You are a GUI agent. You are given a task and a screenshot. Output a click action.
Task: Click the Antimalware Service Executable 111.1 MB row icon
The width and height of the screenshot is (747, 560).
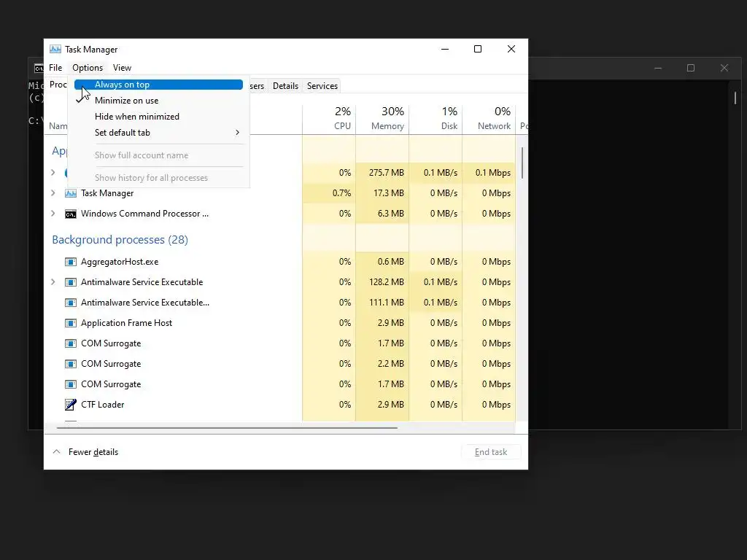tap(71, 303)
